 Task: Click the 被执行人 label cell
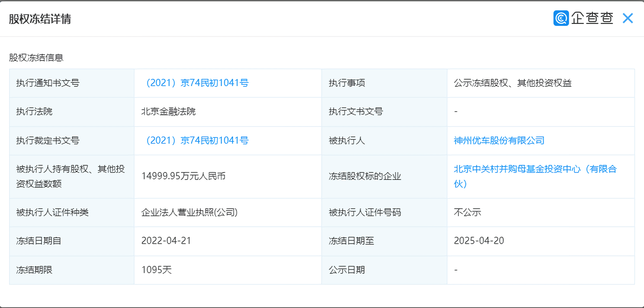(384, 141)
